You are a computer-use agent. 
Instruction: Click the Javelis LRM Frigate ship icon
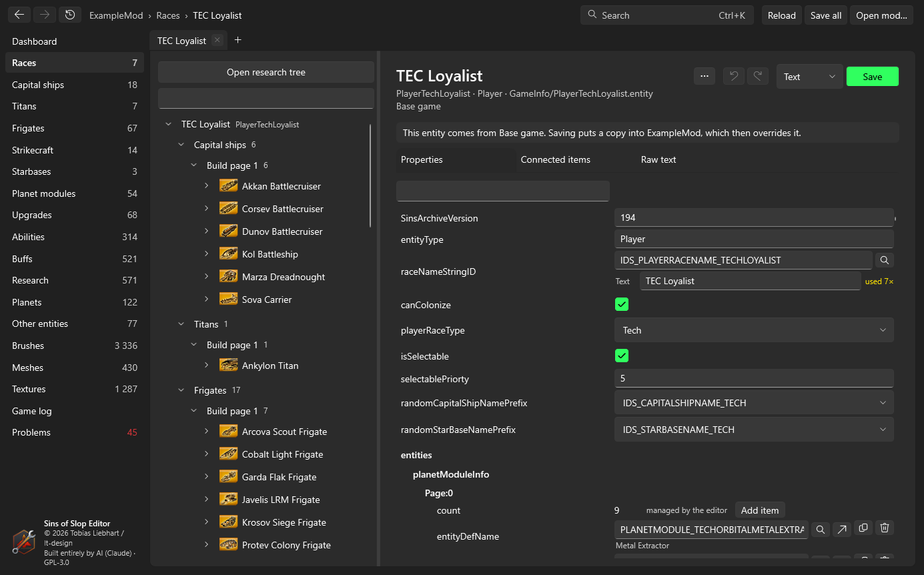[229, 500]
